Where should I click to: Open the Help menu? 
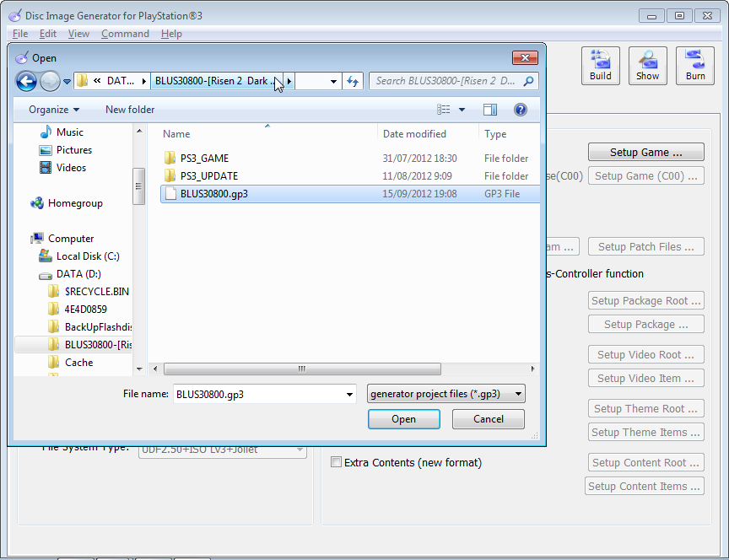171,34
